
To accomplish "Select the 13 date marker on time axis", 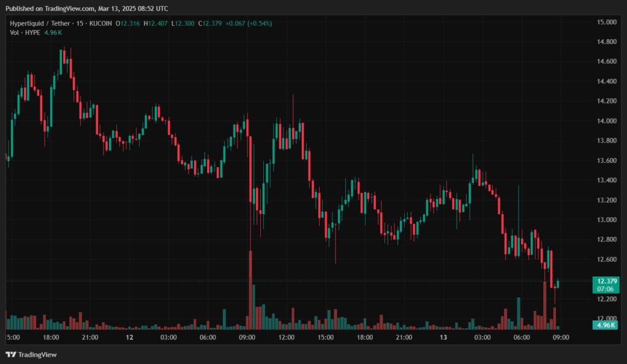I will [x=443, y=336].
